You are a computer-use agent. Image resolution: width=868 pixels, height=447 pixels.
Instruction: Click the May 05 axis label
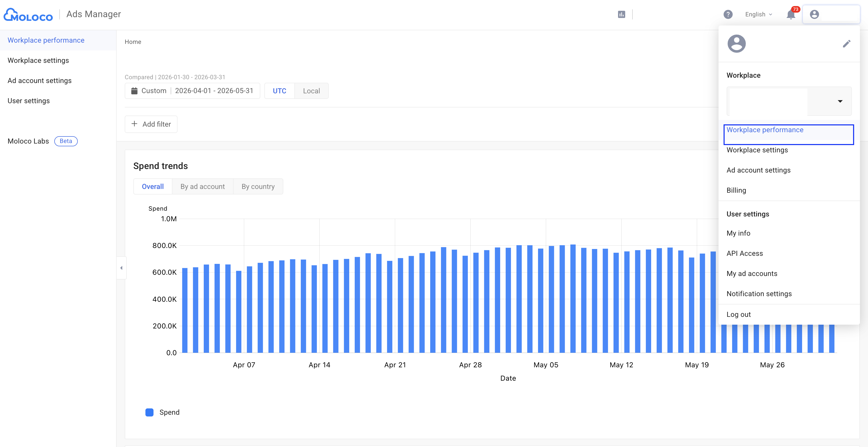[546, 365]
